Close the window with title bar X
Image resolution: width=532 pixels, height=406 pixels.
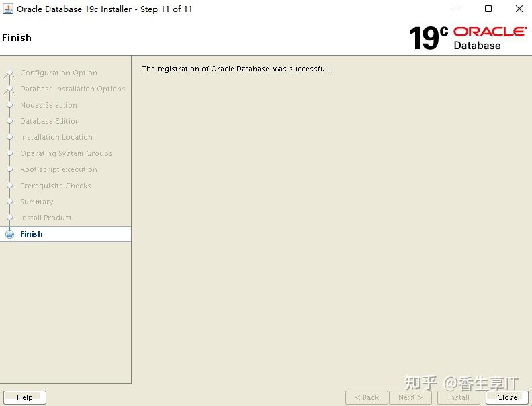click(x=519, y=9)
